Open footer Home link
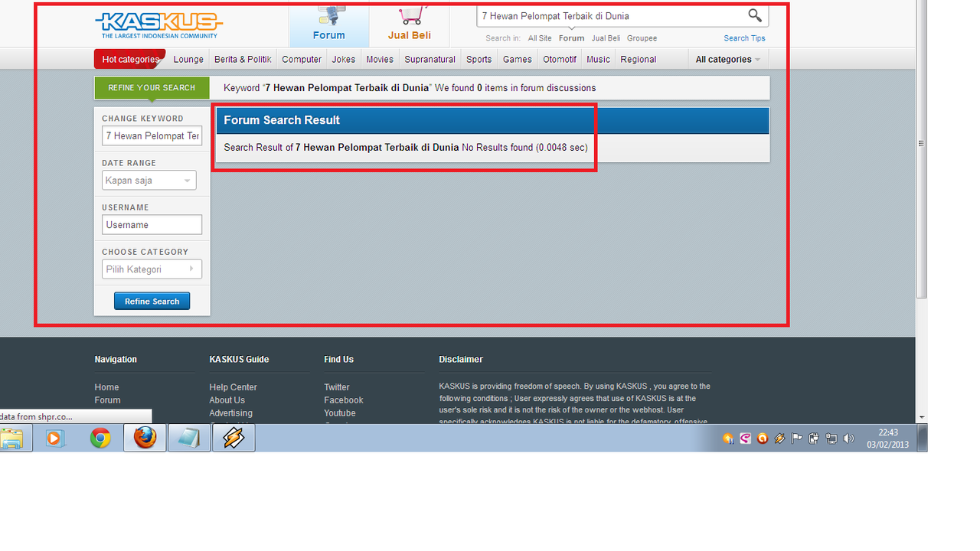The width and height of the screenshot is (980, 551). [x=107, y=387]
